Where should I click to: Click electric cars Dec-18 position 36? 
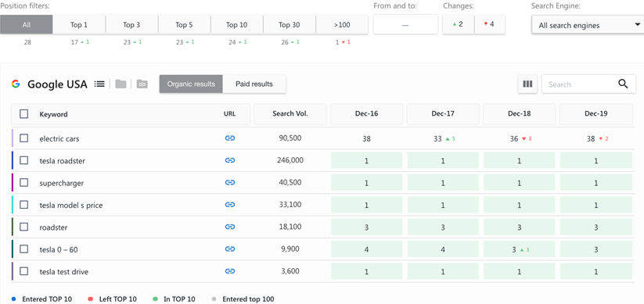click(514, 138)
